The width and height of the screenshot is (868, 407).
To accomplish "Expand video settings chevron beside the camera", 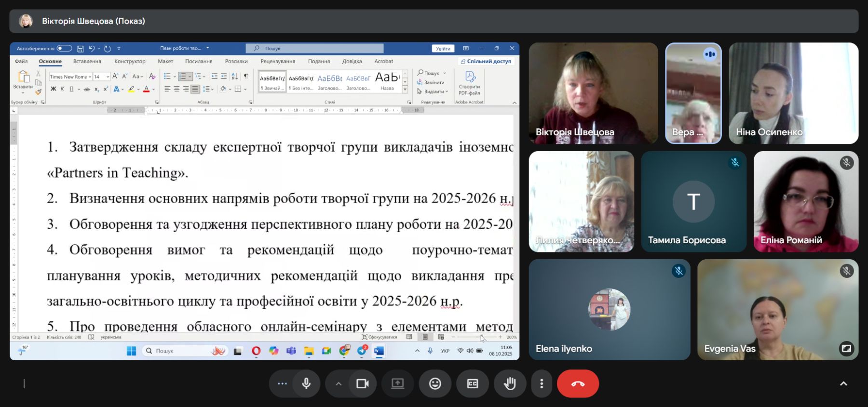I will 339,384.
